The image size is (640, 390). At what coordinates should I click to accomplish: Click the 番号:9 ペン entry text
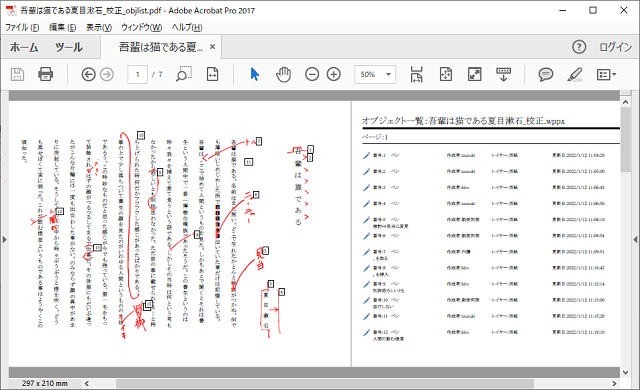point(386,284)
